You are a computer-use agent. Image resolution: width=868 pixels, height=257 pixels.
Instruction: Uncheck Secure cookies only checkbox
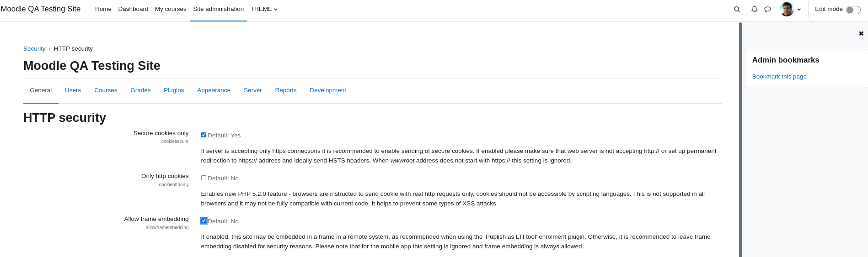pos(204,135)
